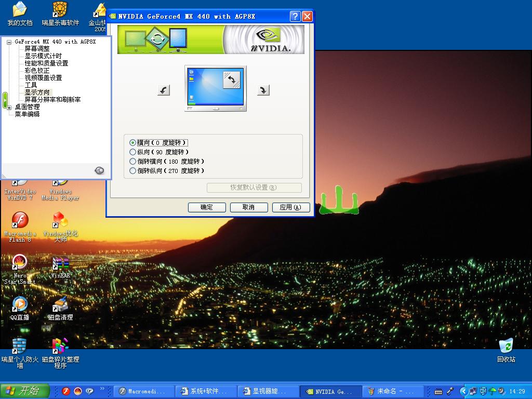Image resolution: width=532 pixels, height=399 pixels.
Task: Click the help question mark button in title bar
Action: (295, 16)
